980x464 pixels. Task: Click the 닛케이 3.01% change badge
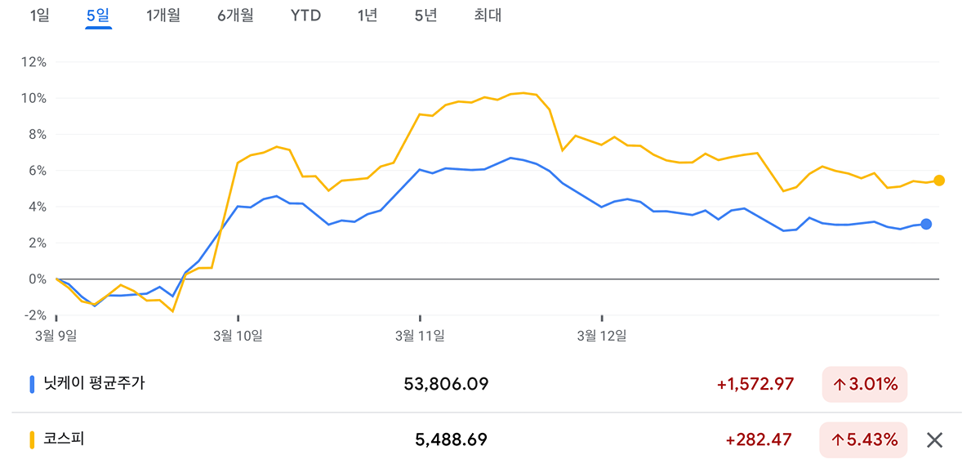click(865, 384)
